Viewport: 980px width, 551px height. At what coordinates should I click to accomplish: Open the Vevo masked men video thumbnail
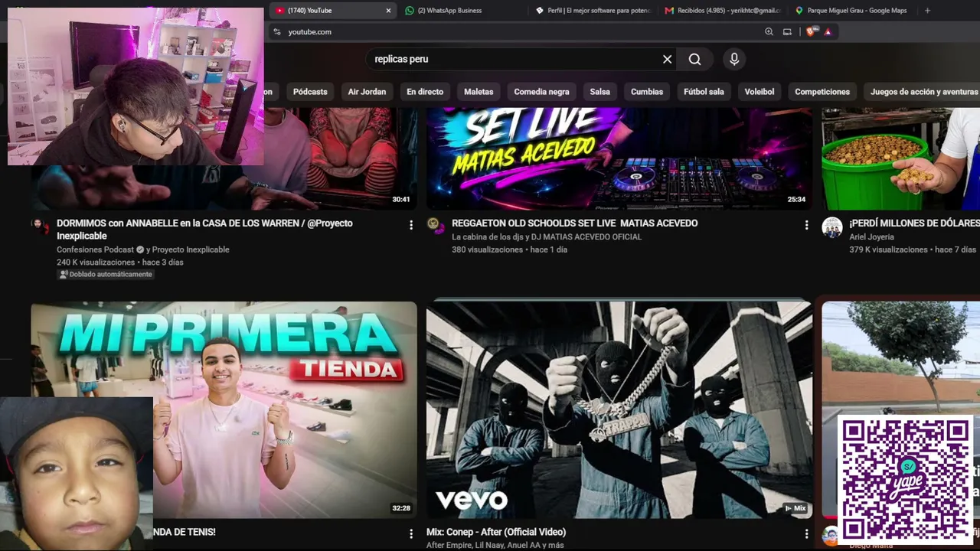pos(619,409)
